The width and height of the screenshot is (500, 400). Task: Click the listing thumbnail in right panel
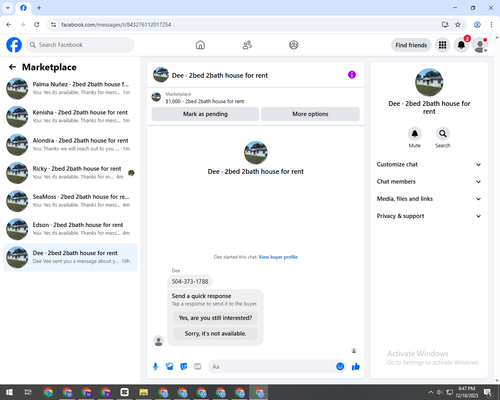429,82
